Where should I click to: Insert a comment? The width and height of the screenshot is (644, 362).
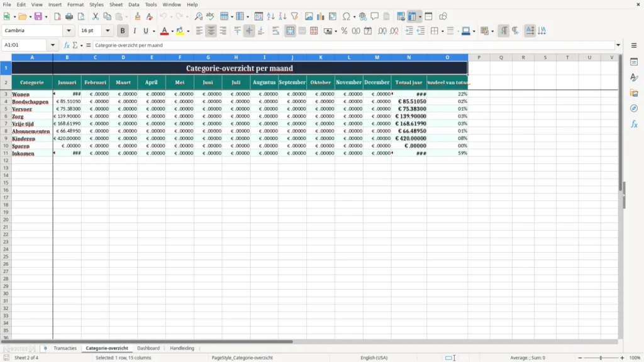point(375,16)
